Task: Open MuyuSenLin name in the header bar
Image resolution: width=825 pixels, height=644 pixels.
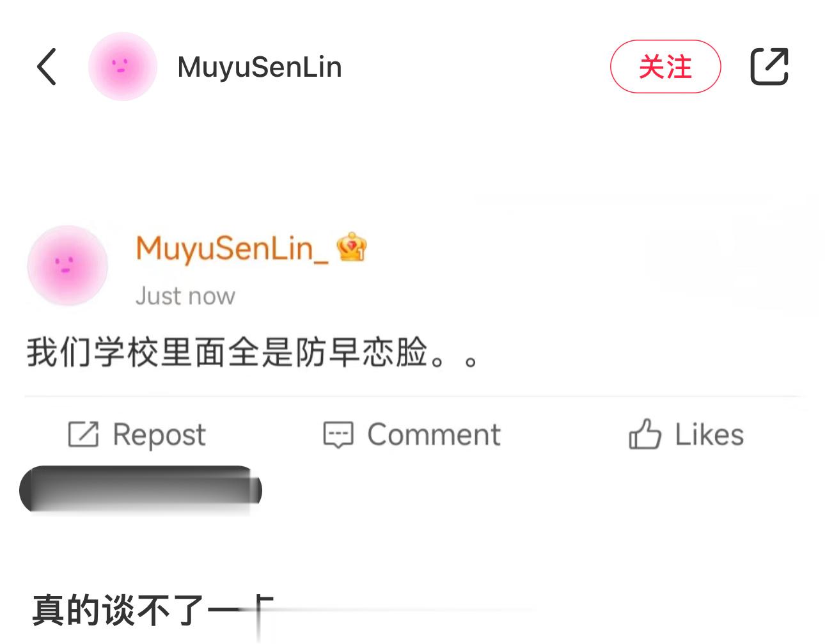Action: pos(259,66)
